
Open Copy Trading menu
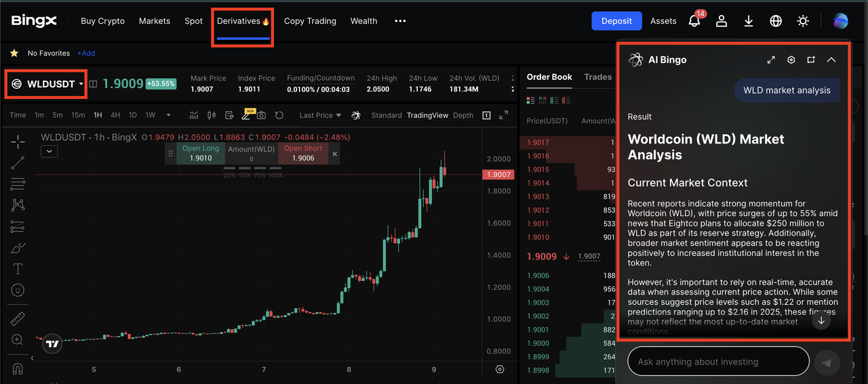(x=310, y=21)
